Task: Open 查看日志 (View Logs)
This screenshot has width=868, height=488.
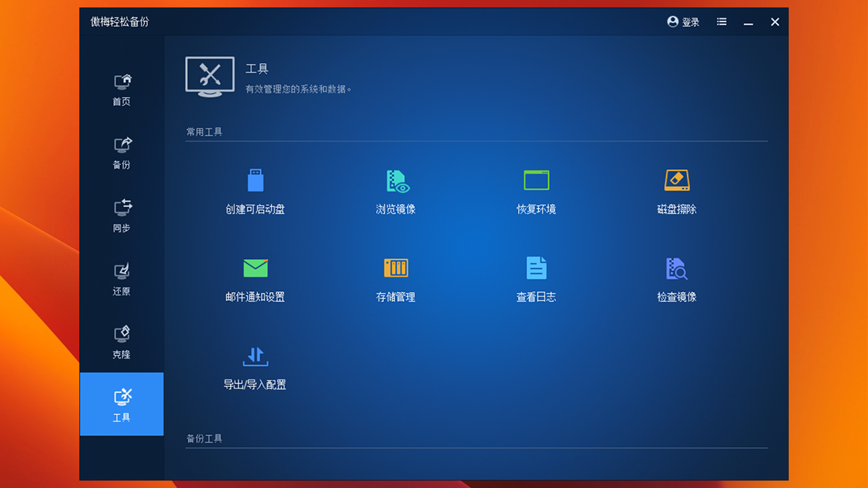Action: (x=536, y=279)
